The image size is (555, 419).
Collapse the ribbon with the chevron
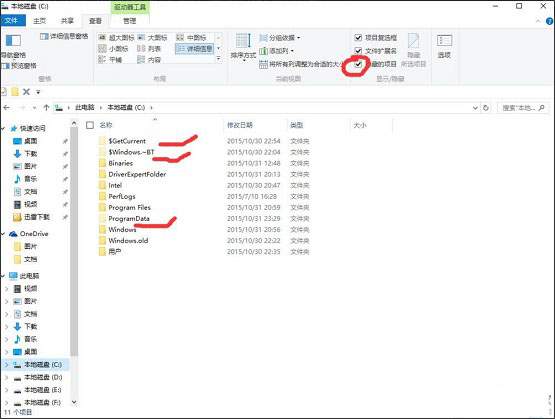point(538,21)
